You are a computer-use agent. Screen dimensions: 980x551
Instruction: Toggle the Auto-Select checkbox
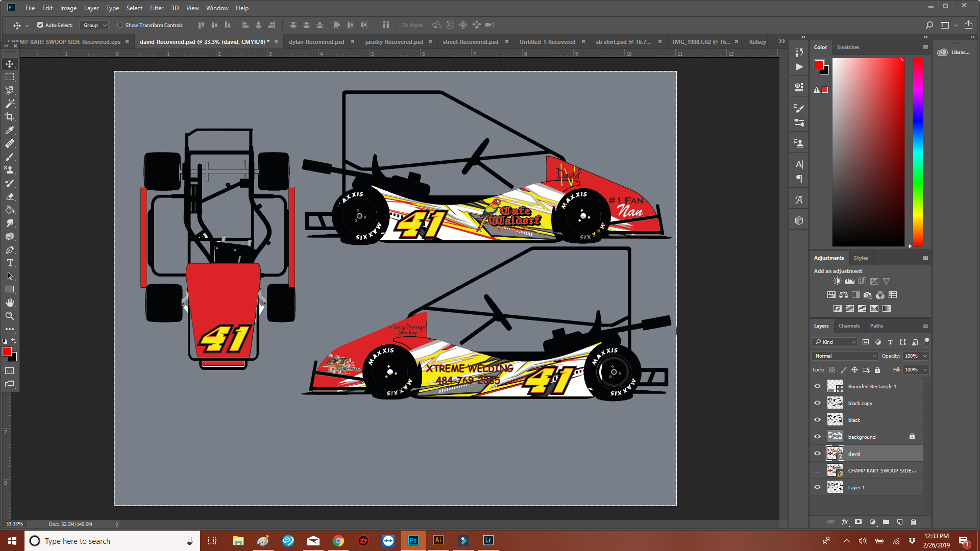tap(40, 25)
